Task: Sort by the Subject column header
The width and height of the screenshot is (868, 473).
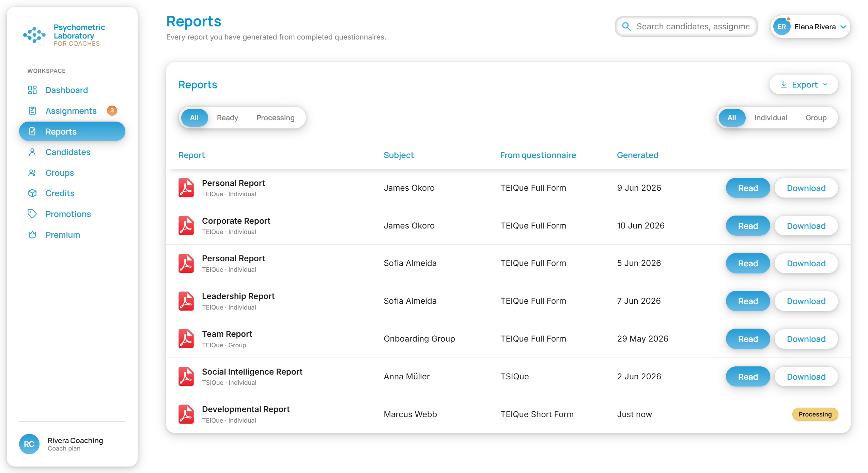Action: click(399, 155)
